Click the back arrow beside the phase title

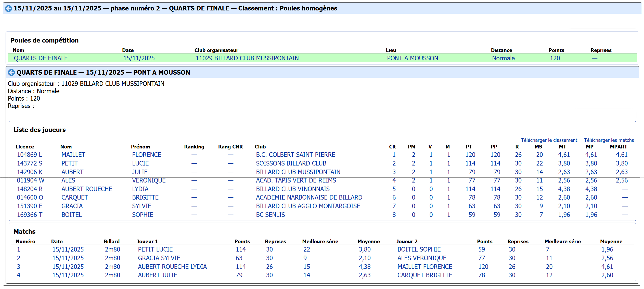tap(8, 8)
